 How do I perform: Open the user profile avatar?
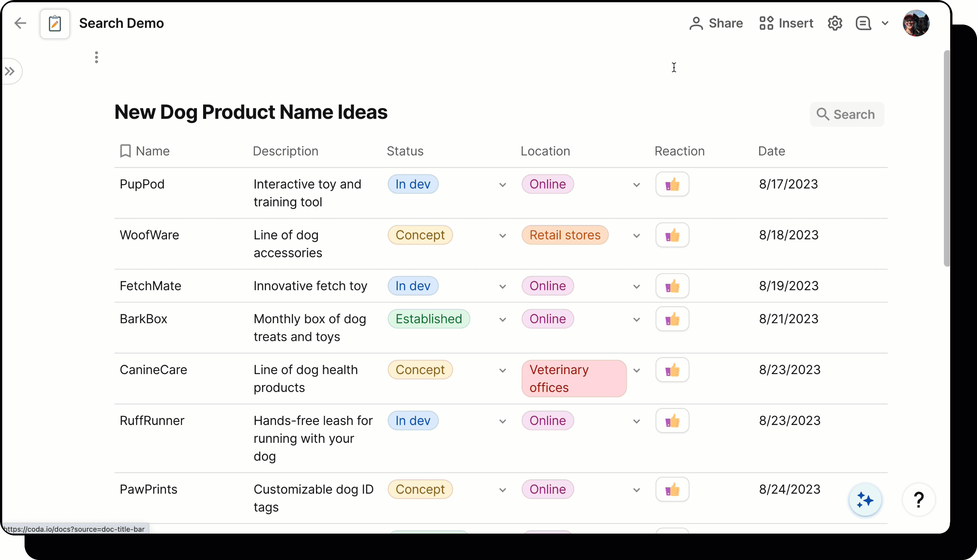pos(916,23)
